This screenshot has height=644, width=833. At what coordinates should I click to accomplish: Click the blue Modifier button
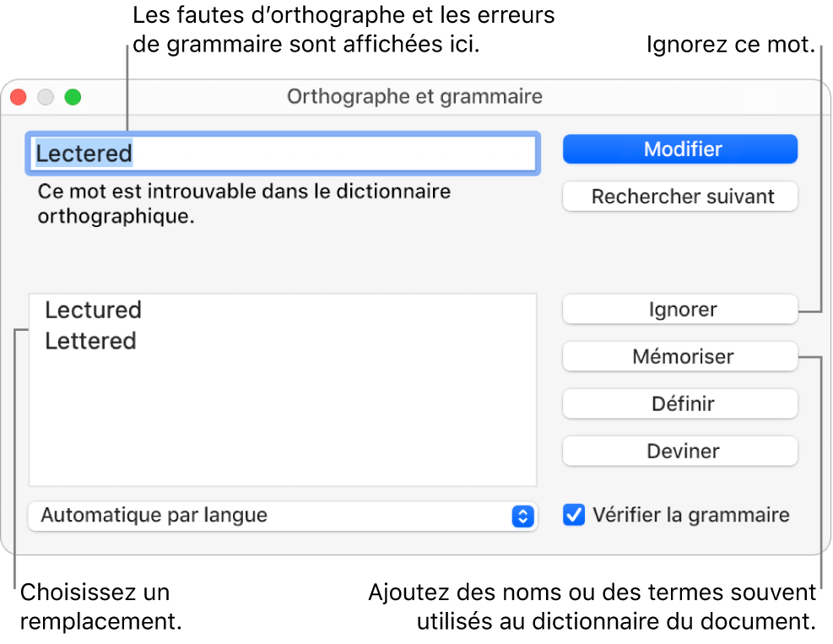click(680, 149)
